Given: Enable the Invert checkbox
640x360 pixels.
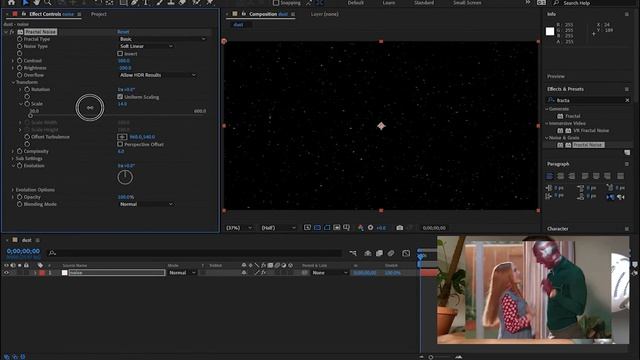Looking at the screenshot, I should tap(120, 53).
